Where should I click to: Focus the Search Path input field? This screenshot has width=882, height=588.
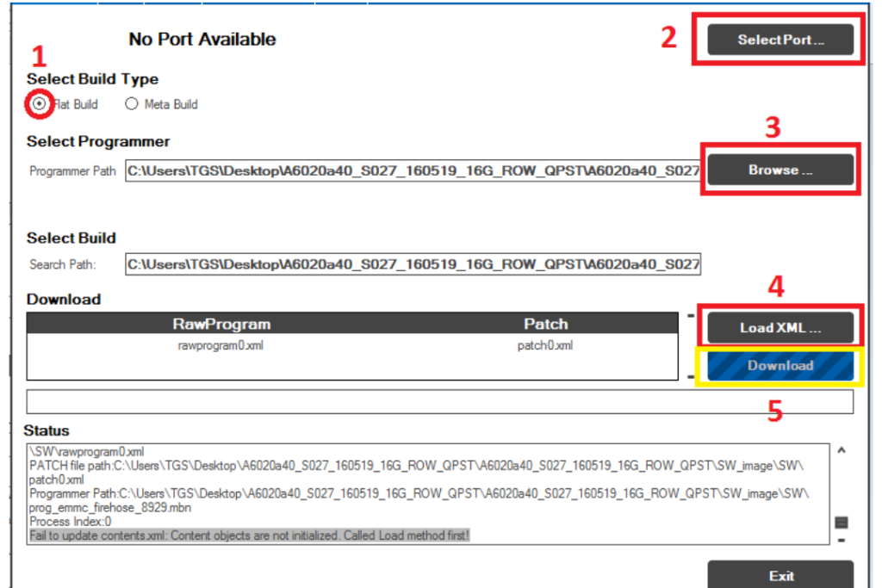pos(413,264)
